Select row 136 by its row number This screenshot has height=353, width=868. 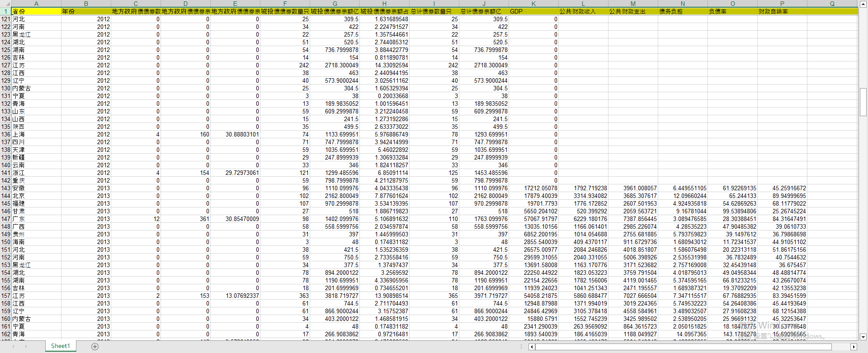(x=6, y=135)
